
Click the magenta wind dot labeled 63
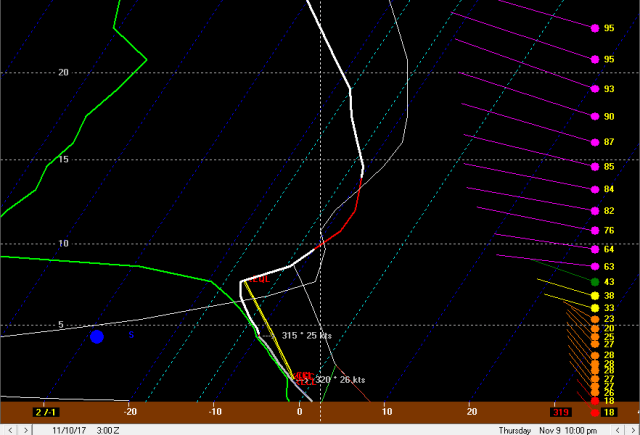pyautogui.click(x=595, y=267)
